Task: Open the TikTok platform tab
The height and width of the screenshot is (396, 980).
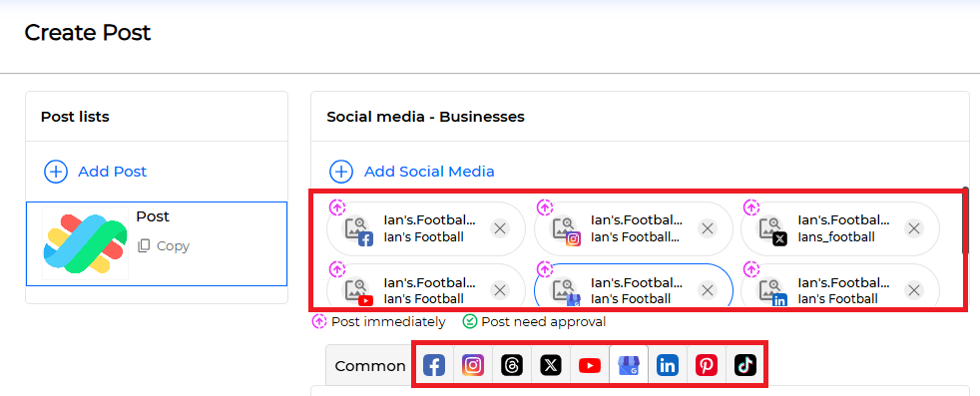Action: coord(745,365)
